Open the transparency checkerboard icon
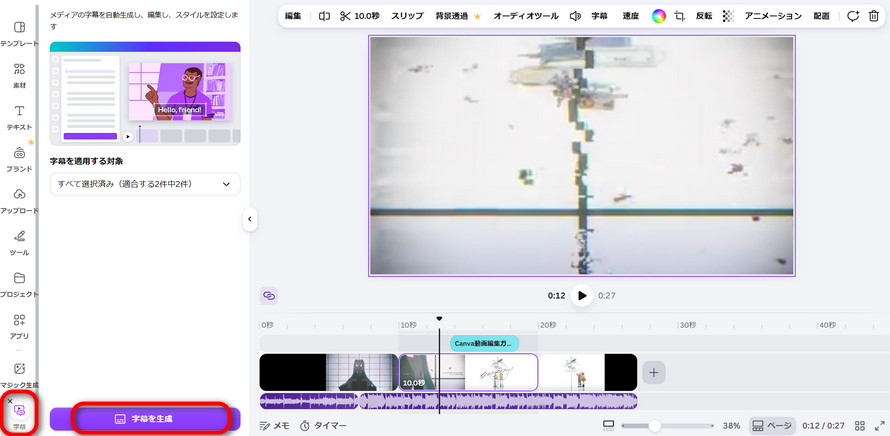 point(728,16)
